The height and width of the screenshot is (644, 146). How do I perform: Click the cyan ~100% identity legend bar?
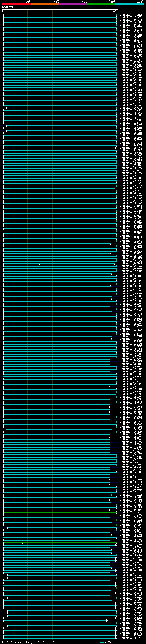tap(130, 4)
